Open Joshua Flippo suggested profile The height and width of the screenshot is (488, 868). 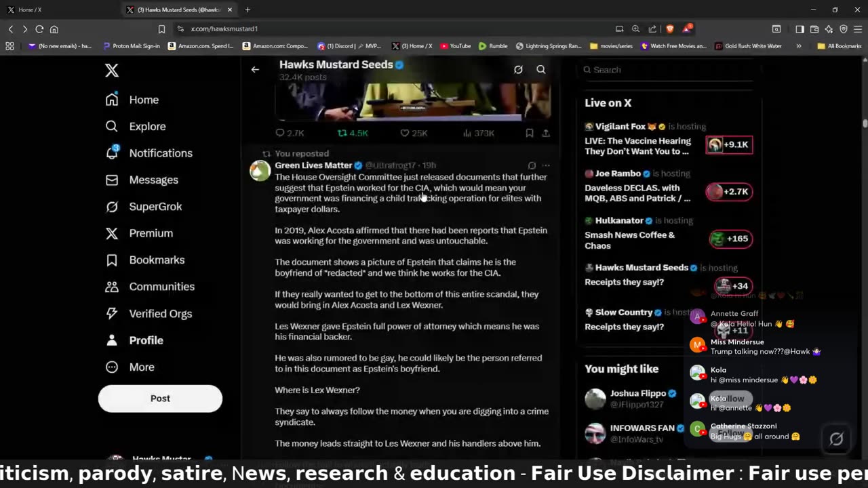point(637,393)
